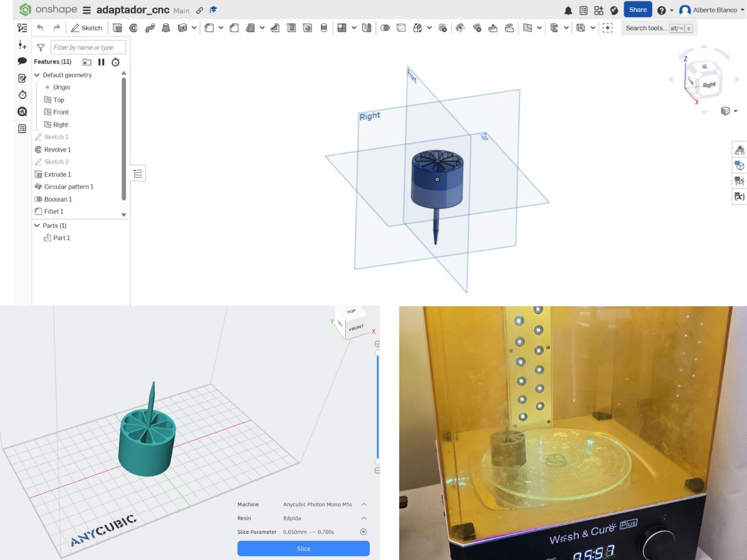
Task: Select the Shell tool icon
Action: pyautogui.click(x=291, y=28)
